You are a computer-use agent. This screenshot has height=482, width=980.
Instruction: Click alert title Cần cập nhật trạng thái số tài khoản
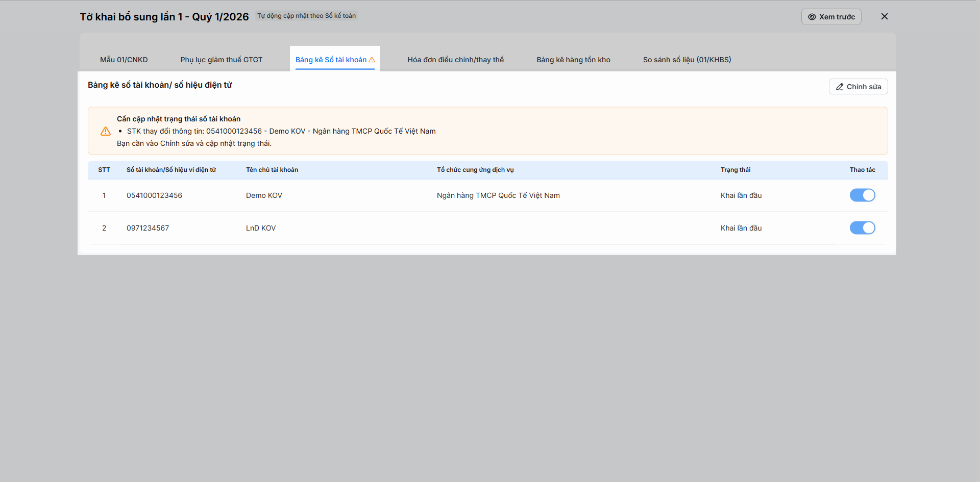click(179, 119)
